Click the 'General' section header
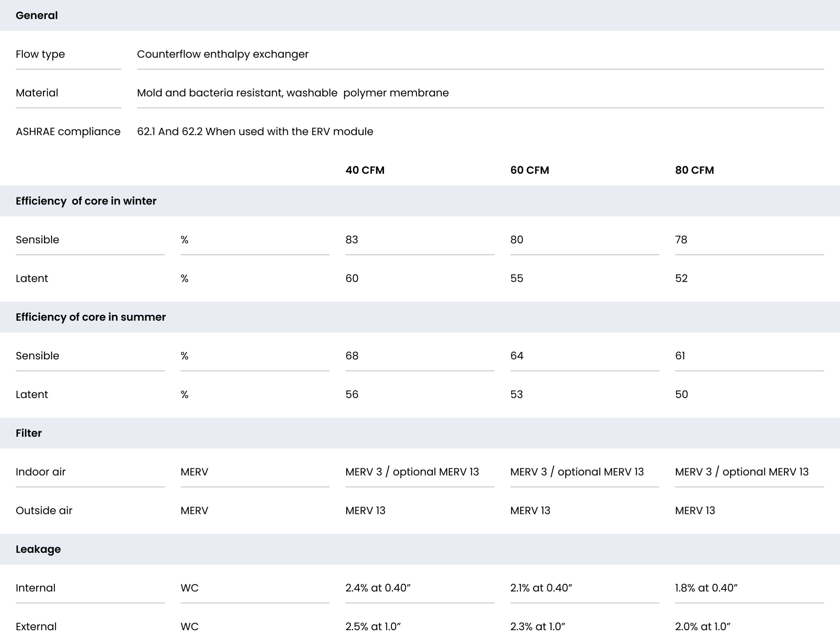Viewport: 840px width, 642px height. [x=37, y=16]
